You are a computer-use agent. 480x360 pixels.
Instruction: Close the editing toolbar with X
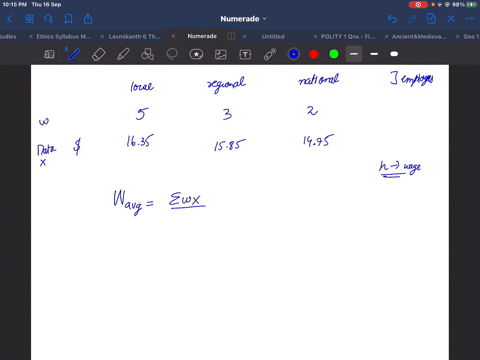pos(451,19)
